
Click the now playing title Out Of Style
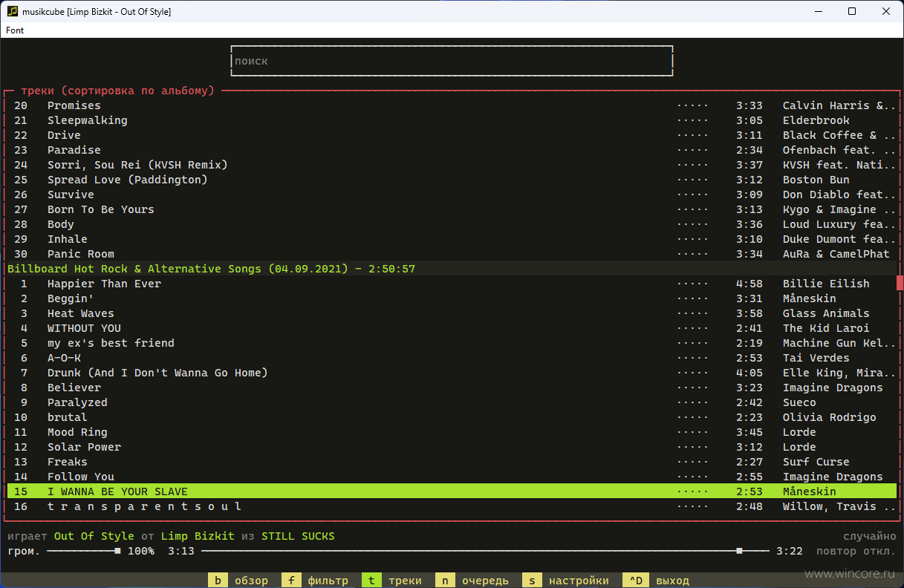pos(94,536)
